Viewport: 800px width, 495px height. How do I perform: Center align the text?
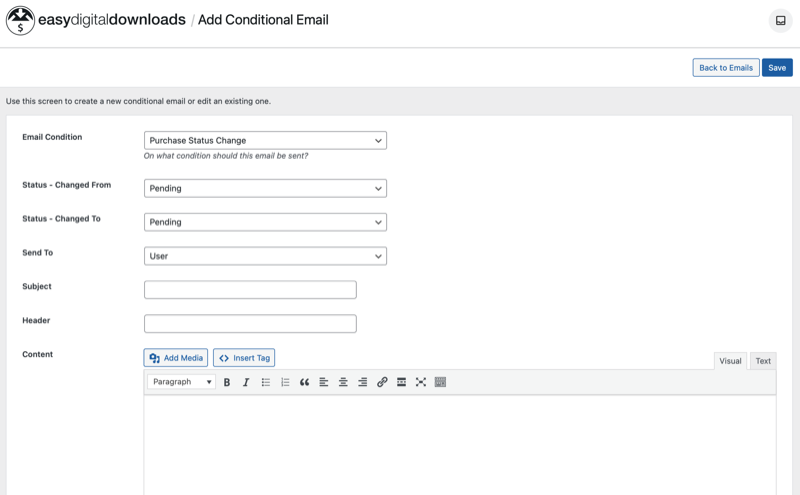coord(343,382)
